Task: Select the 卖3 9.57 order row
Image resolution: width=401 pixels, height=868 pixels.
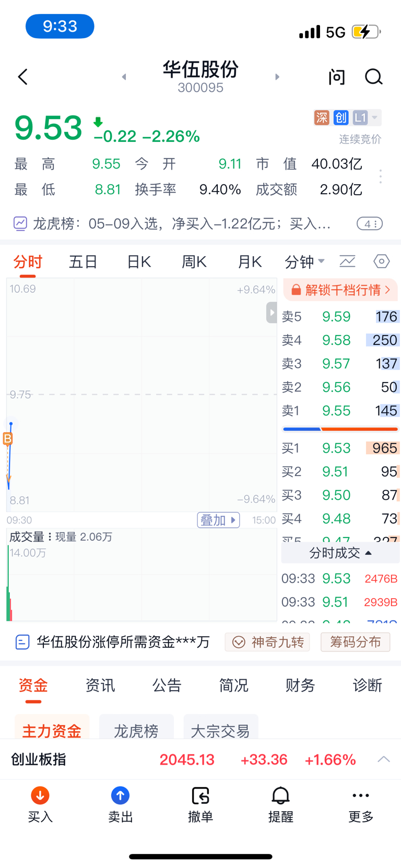Action: click(x=340, y=364)
